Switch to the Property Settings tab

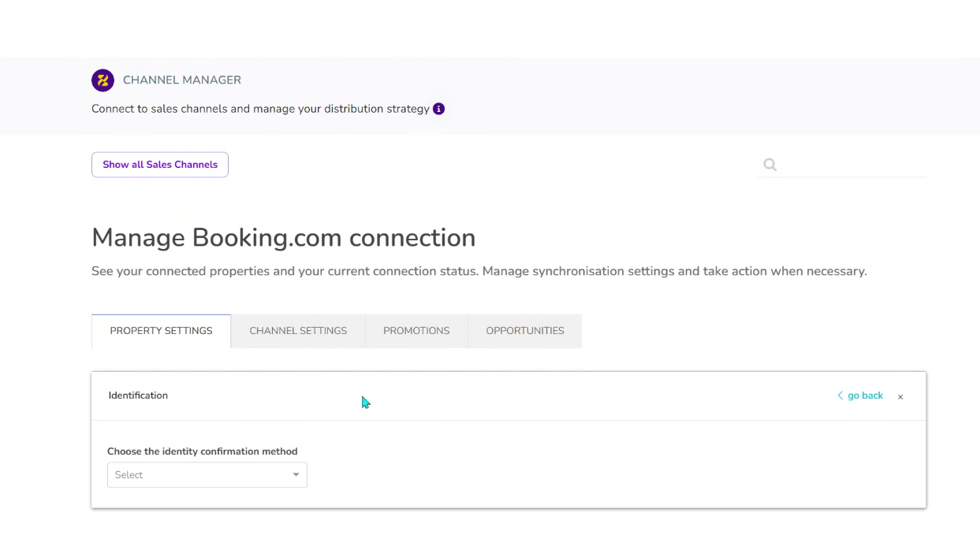(x=161, y=331)
